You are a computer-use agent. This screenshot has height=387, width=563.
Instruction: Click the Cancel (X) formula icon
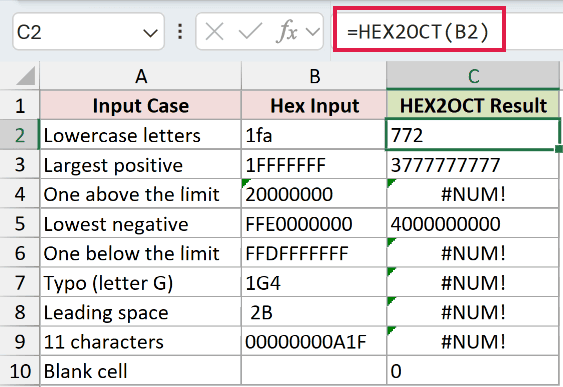214,32
